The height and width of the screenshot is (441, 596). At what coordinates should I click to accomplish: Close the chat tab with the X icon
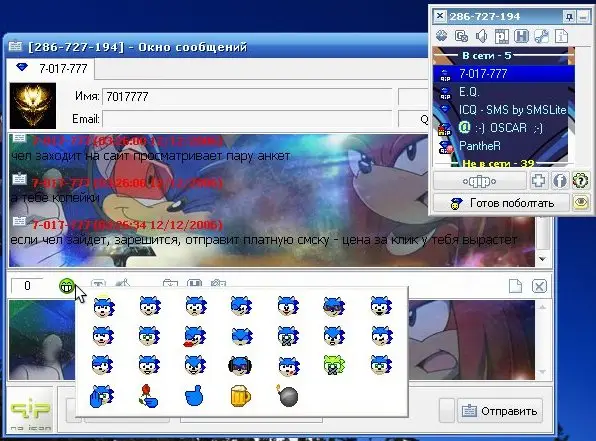[x=539, y=286]
